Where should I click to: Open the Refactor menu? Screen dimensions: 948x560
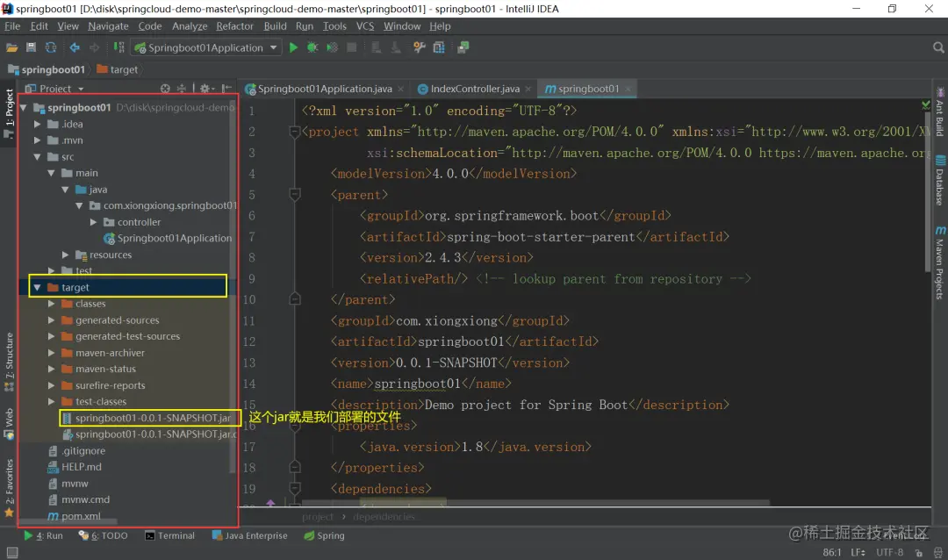[x=234, y=26]
